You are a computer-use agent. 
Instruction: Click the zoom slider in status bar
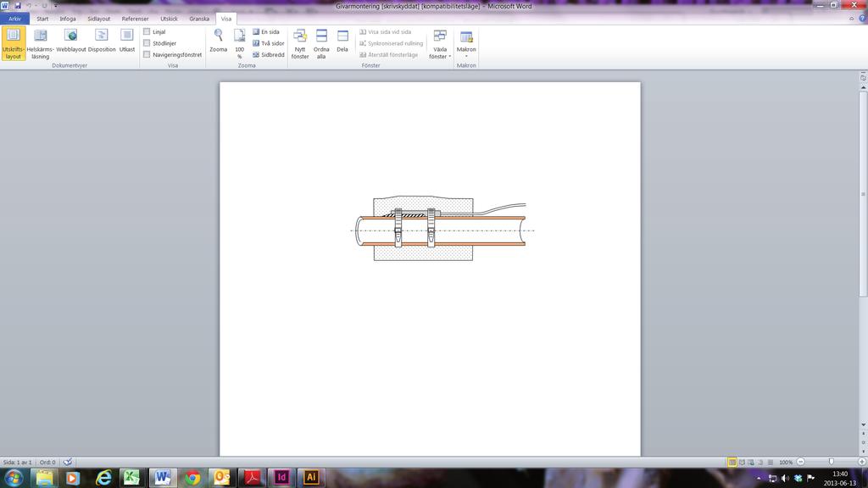pos(831,462)
